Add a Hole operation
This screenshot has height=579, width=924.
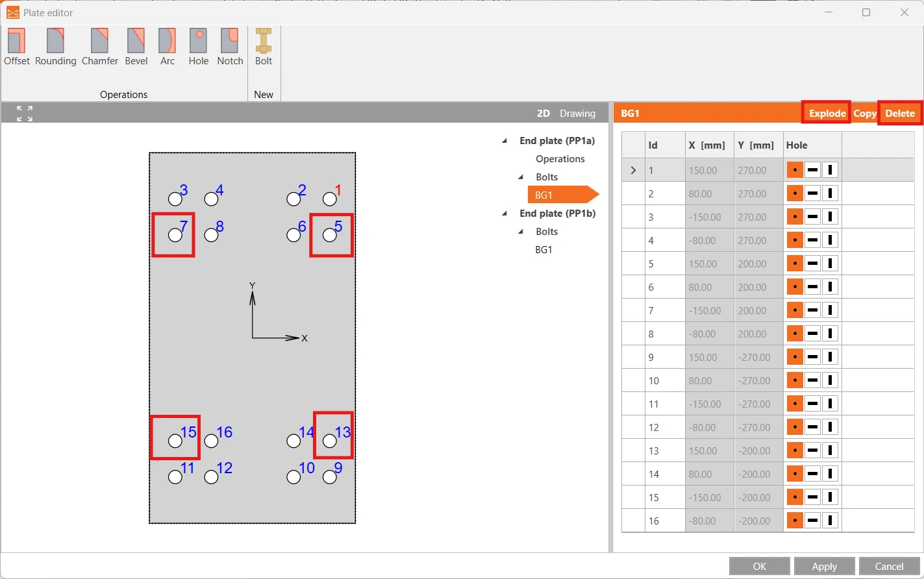[199, 47]
